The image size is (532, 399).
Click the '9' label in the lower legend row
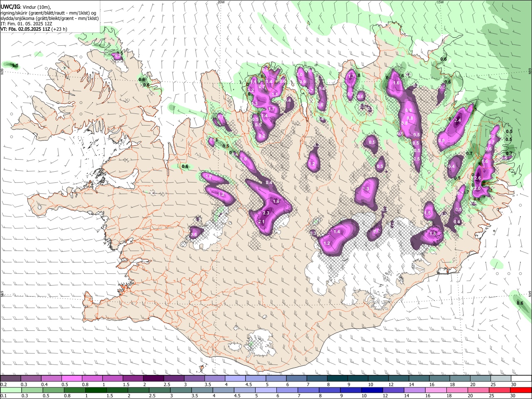342,396
